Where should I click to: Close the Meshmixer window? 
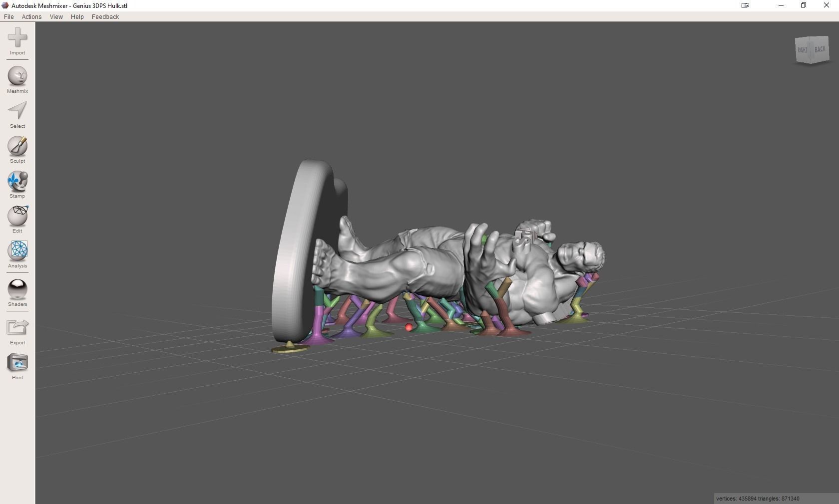(x=827, y=5)
